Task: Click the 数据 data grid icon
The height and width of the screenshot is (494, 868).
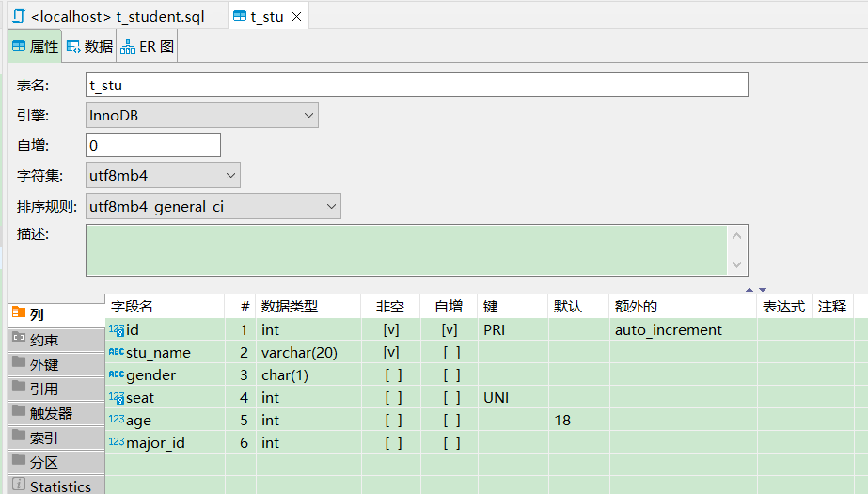Action: point(73,46)
